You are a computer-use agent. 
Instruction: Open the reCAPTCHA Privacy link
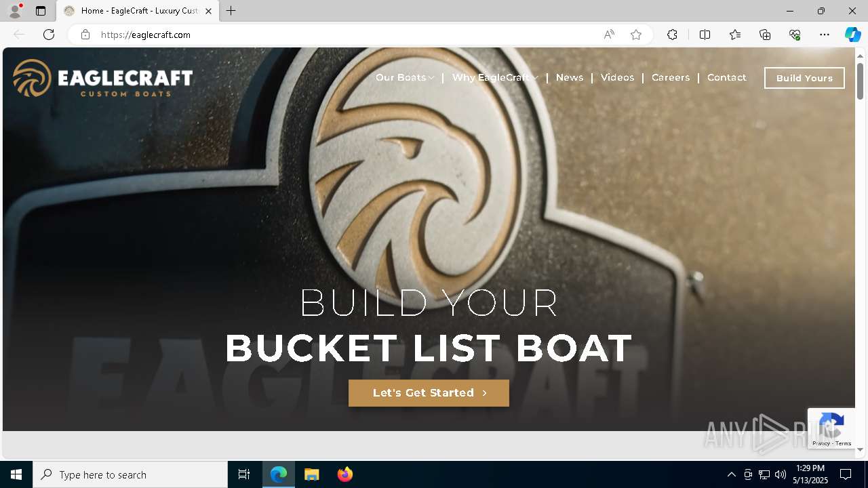[x=821, y=443]
